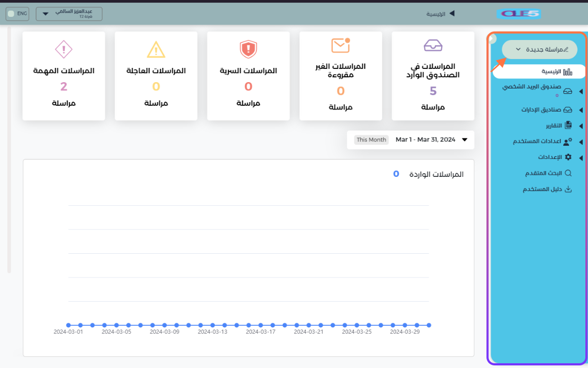Click the inbox tray icon on the inbox messages card
588x368 pixels.
pos(433,46)
